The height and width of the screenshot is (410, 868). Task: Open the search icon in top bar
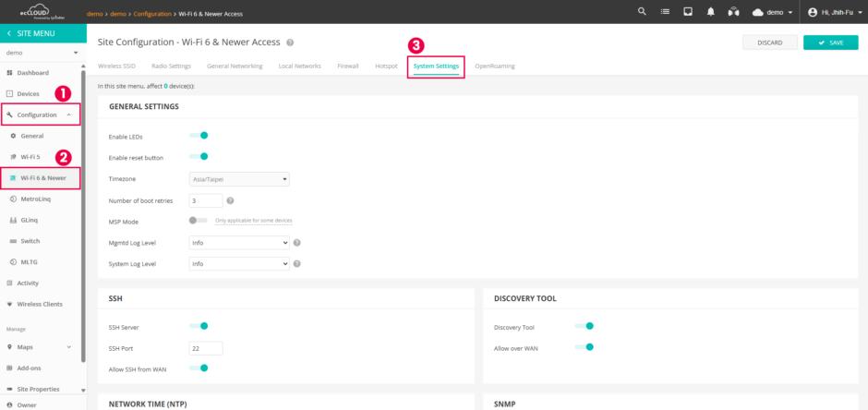(642, 12)
